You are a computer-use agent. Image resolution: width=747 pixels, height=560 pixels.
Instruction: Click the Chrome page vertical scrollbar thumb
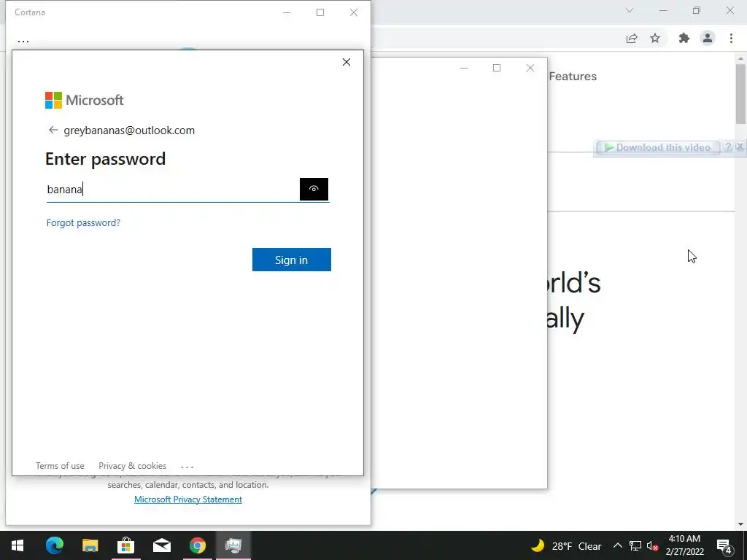click(740, 93)
